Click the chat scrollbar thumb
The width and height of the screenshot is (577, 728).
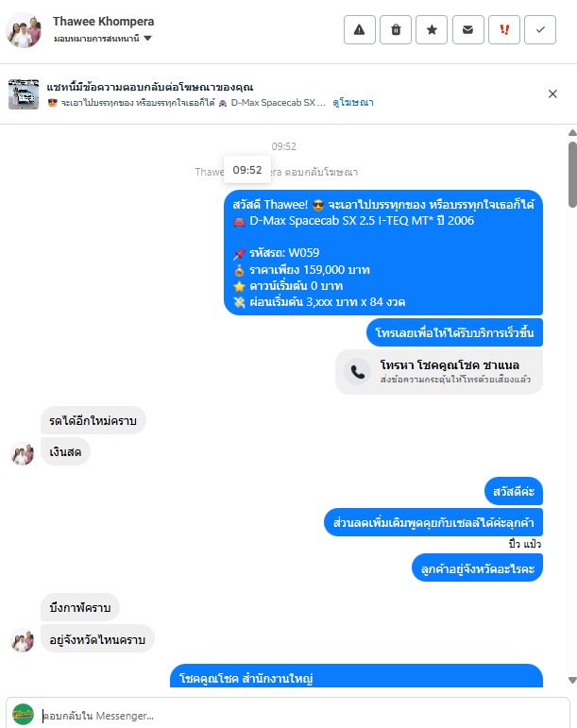tap(572, 174)
